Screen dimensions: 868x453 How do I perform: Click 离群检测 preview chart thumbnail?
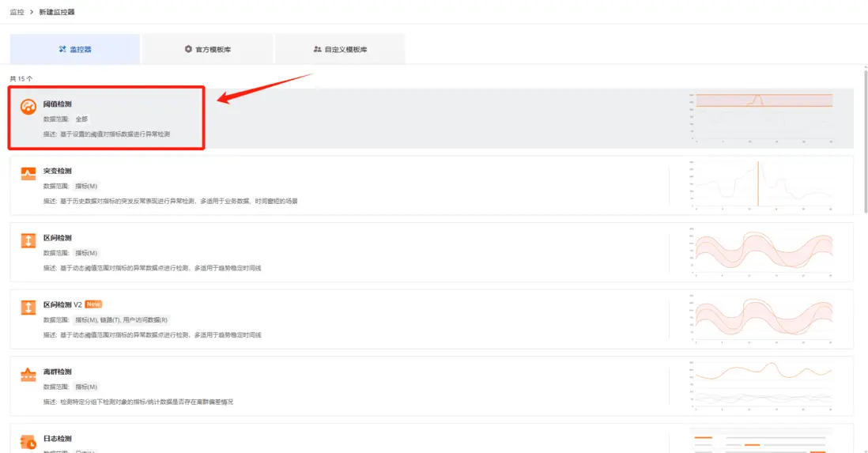coord(761,386)
